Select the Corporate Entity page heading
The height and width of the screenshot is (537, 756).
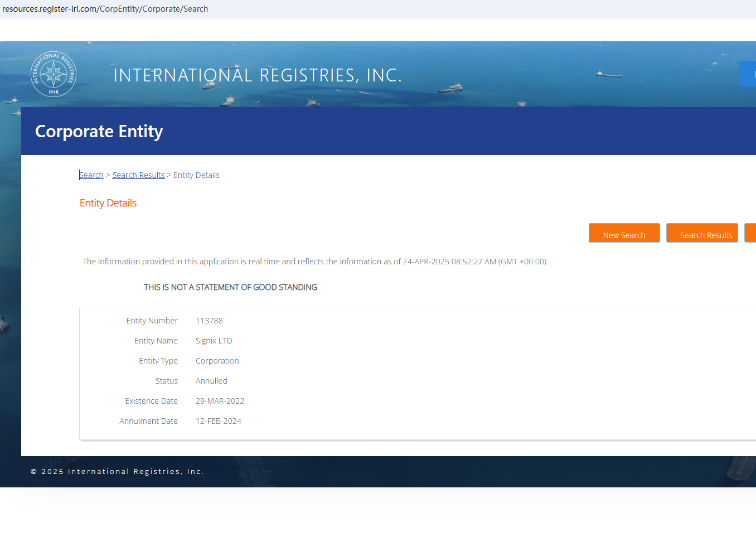pos(99,132)
